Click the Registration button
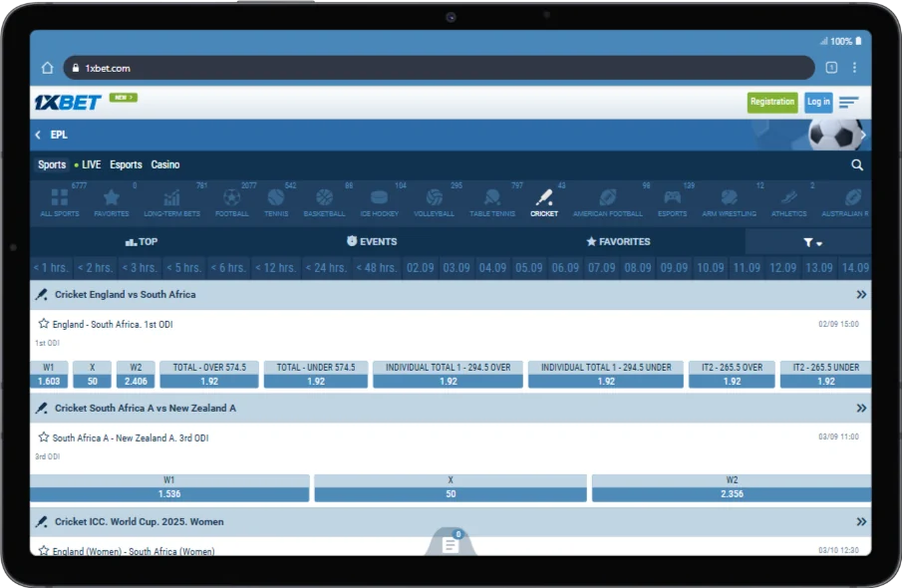The width and height of the screenshot is (902, 588). click(x=772, y=102)
